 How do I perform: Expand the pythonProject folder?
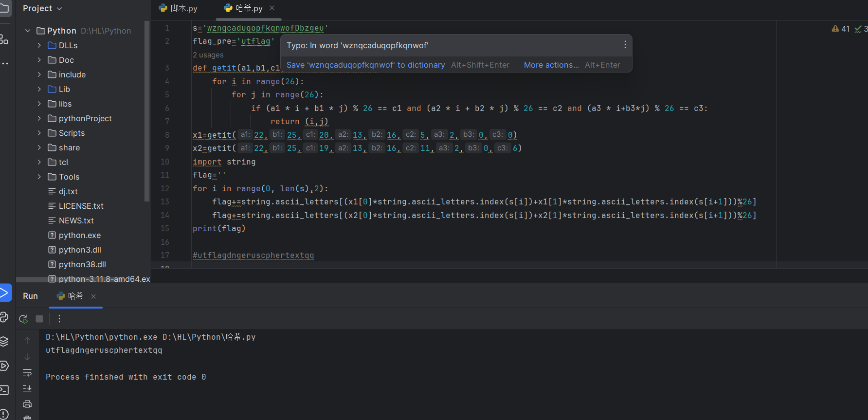tap(39, 118)
